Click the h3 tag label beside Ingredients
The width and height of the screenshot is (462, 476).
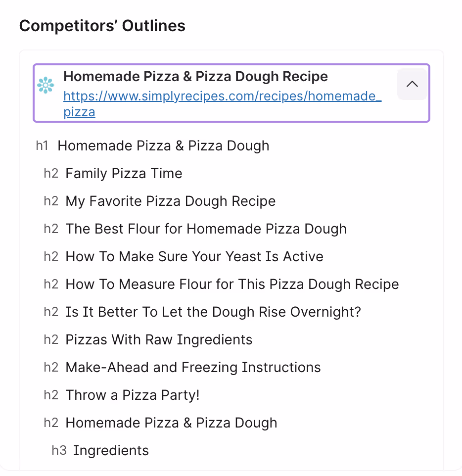(59, 450)
